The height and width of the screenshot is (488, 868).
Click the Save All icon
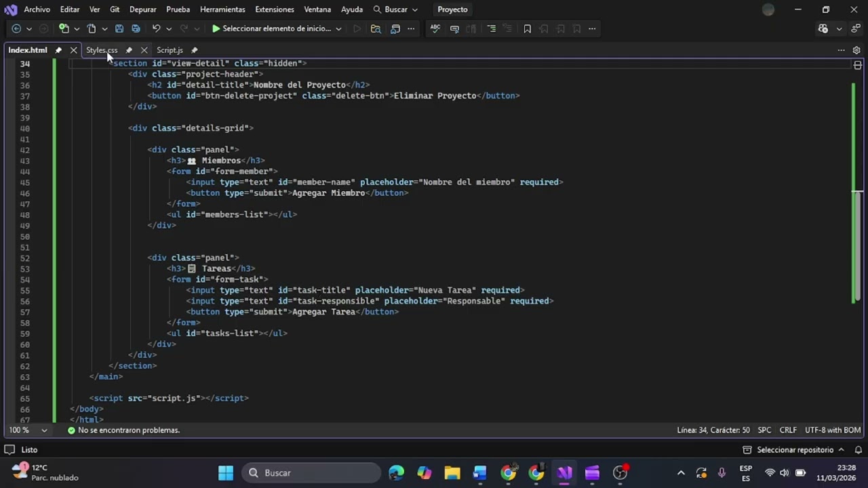pyautogui.click(x=136, y=28)
